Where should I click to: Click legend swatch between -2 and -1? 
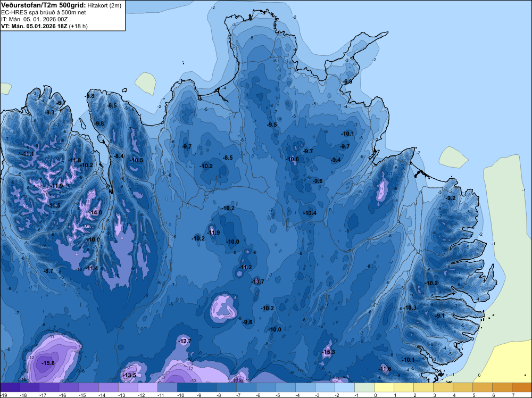[x=345, y=387]
